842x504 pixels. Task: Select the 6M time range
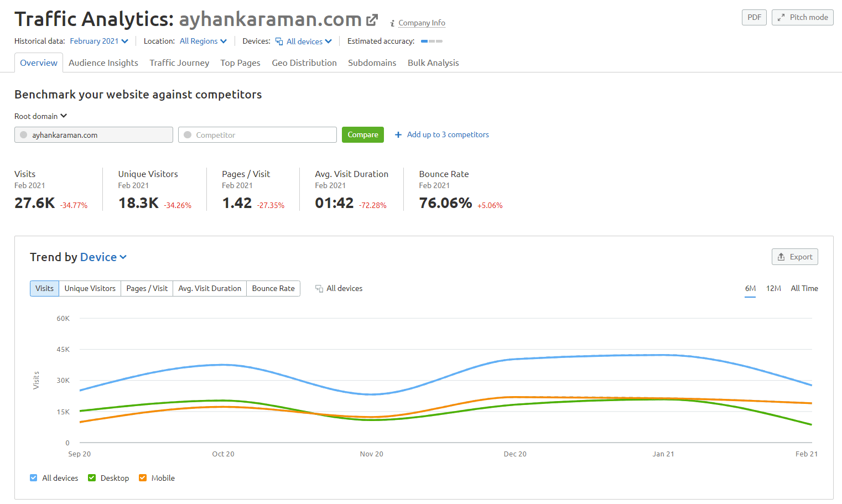[x=750, y=289]
